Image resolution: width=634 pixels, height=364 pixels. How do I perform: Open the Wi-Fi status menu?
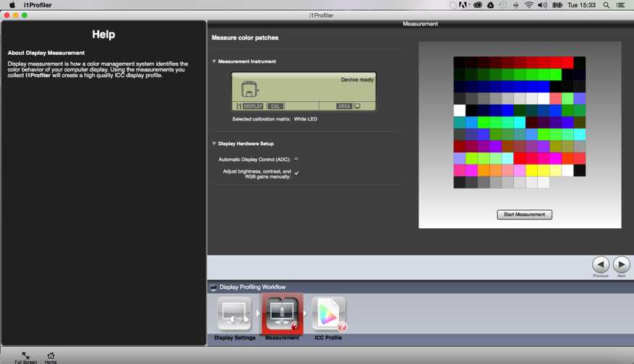(x=529, y=5)
